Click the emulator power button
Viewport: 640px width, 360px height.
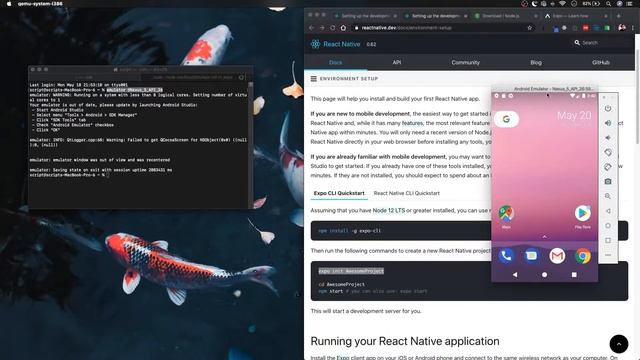tap(608, 109)
